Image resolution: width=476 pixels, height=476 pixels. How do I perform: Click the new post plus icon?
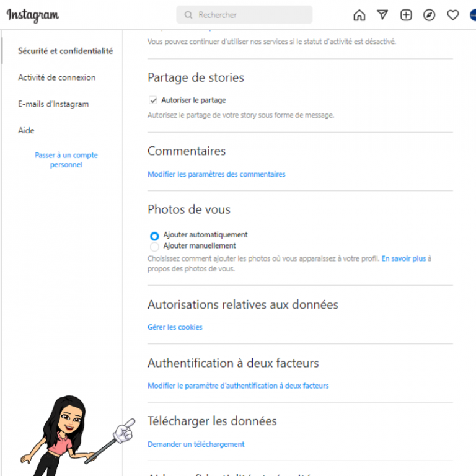pyautogui.click(x=406, y=15)
